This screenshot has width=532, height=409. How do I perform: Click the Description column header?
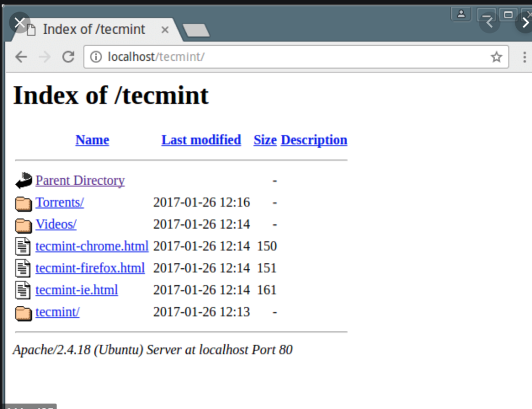point(314,140)
